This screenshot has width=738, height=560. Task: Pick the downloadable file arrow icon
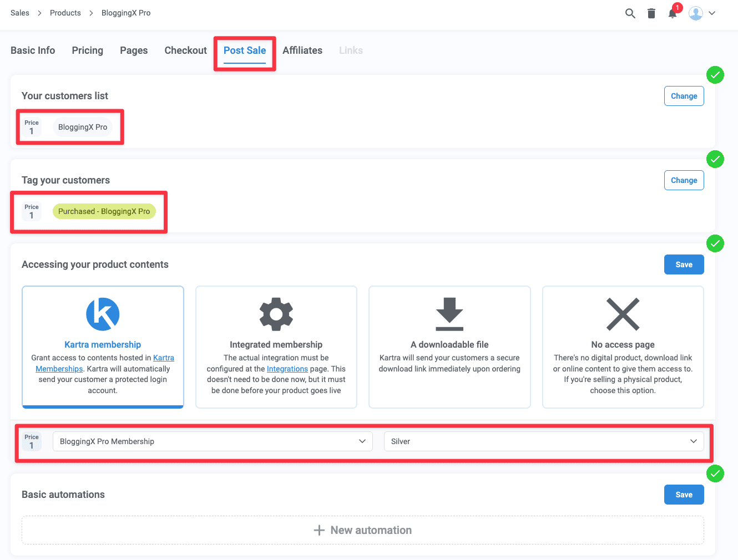coord(449,314)
